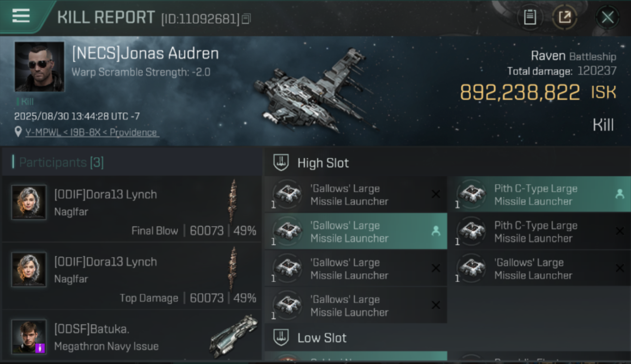
Task: Click the highlighted 'Gallows' launcher person icon
Action: [436, 231]
